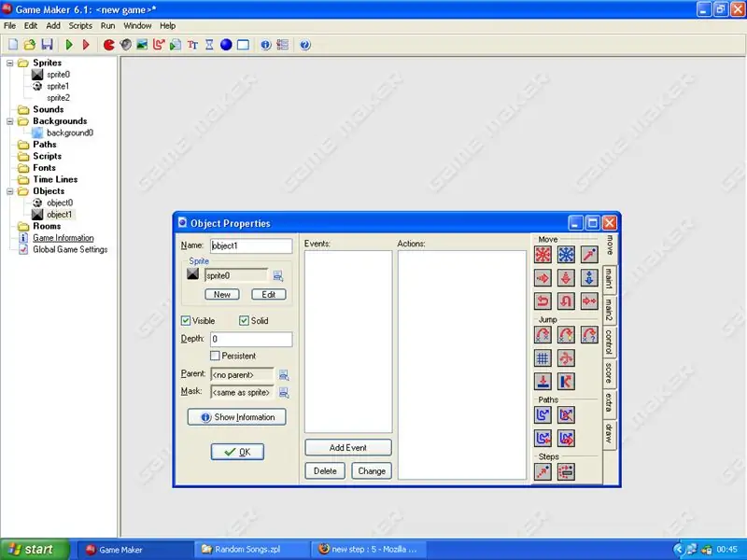Select the end path action

(566, 415)
